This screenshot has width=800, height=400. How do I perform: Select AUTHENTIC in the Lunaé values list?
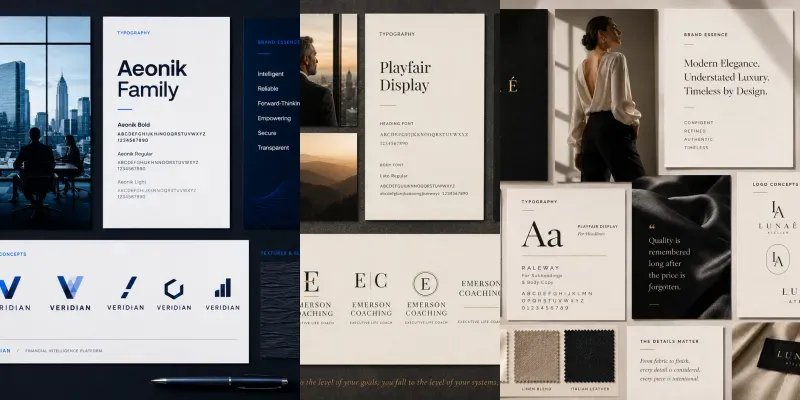pyautogui.click(x=697, y=139)
